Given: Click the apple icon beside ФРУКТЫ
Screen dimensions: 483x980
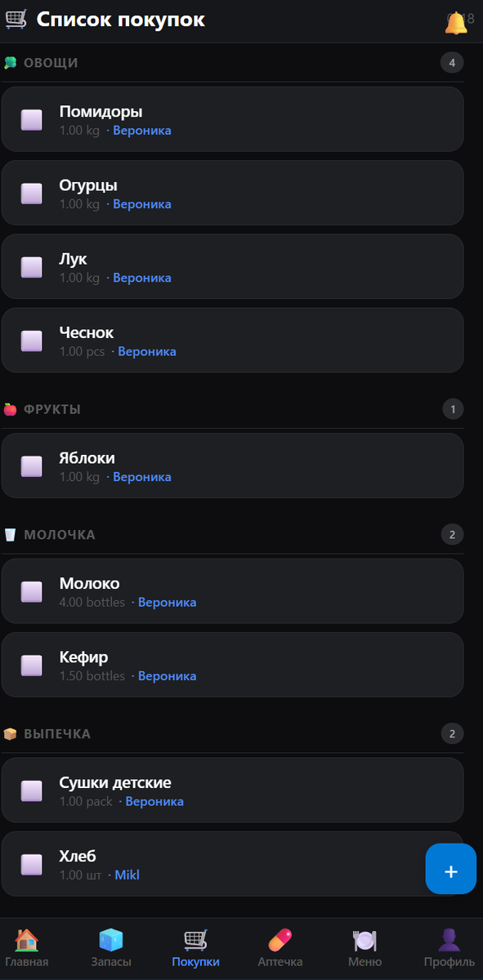Looking at the screenshot, I should [x=11, y=409].
